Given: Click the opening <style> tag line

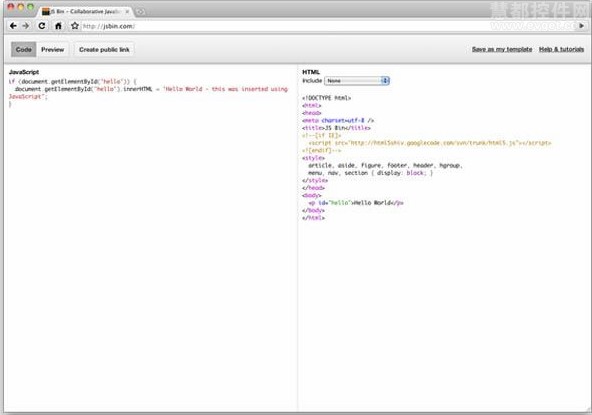Looking at the screenshot, I should pyautogui.click(x=313, y=158).
